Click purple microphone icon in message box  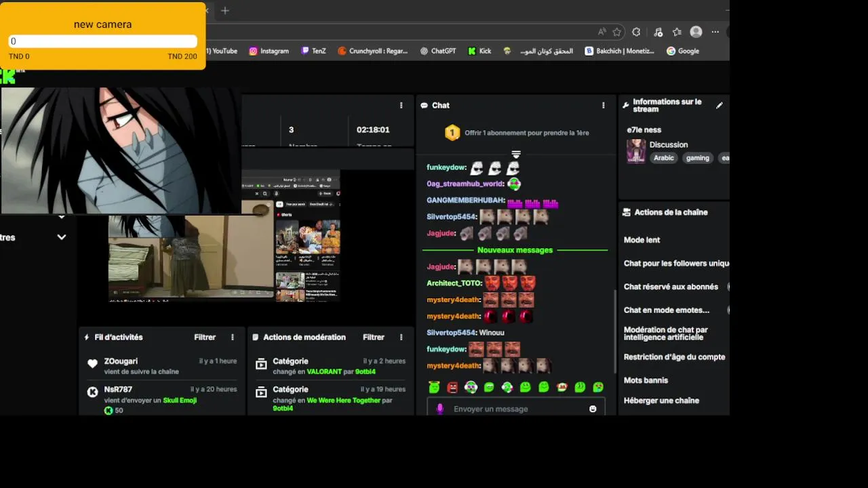(440, 409)
